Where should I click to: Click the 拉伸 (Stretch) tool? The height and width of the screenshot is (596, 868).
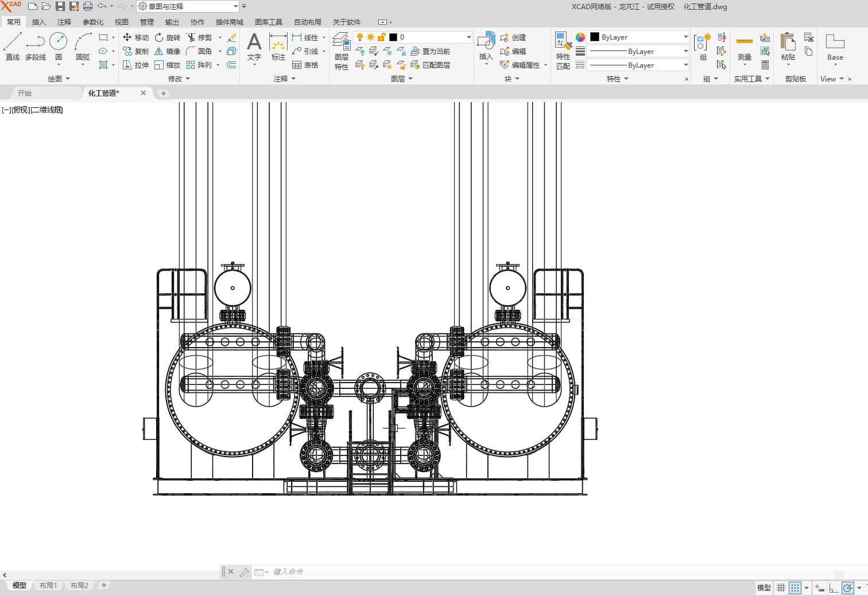135,65
